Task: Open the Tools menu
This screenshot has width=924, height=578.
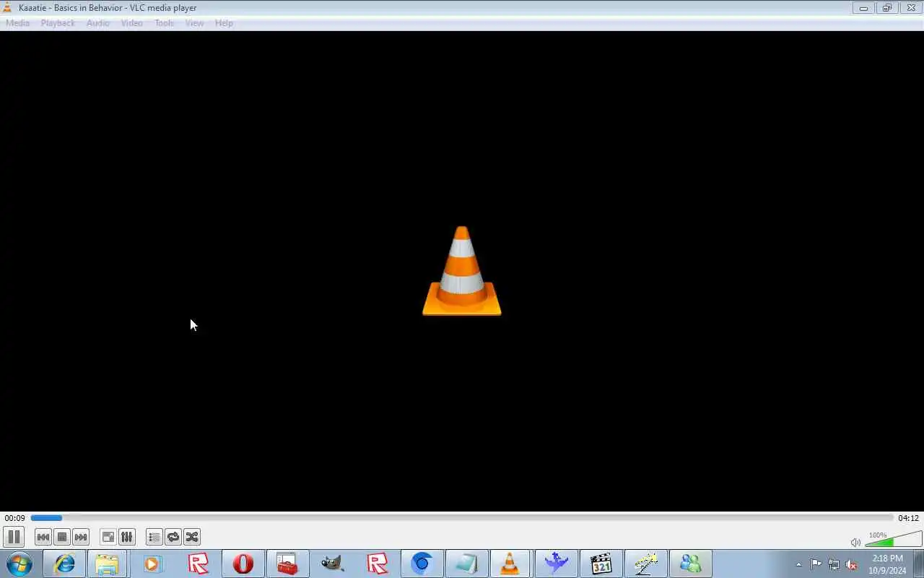Action: 165,23
